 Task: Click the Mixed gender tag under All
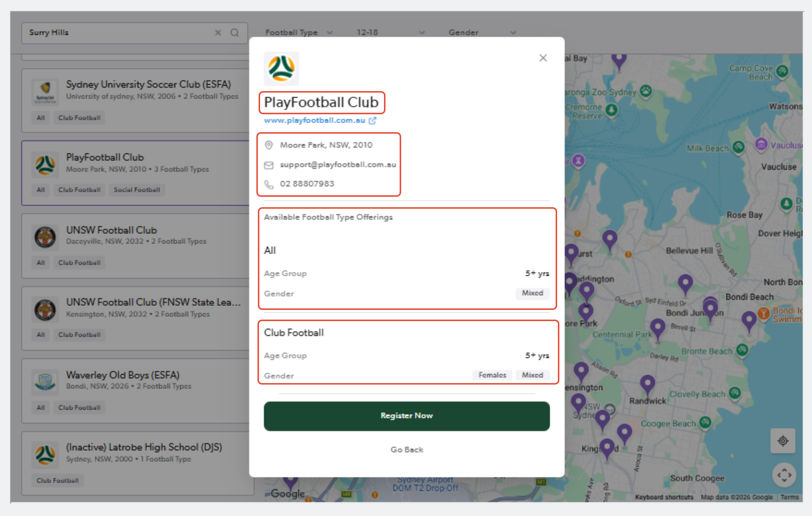pos(533,293)
